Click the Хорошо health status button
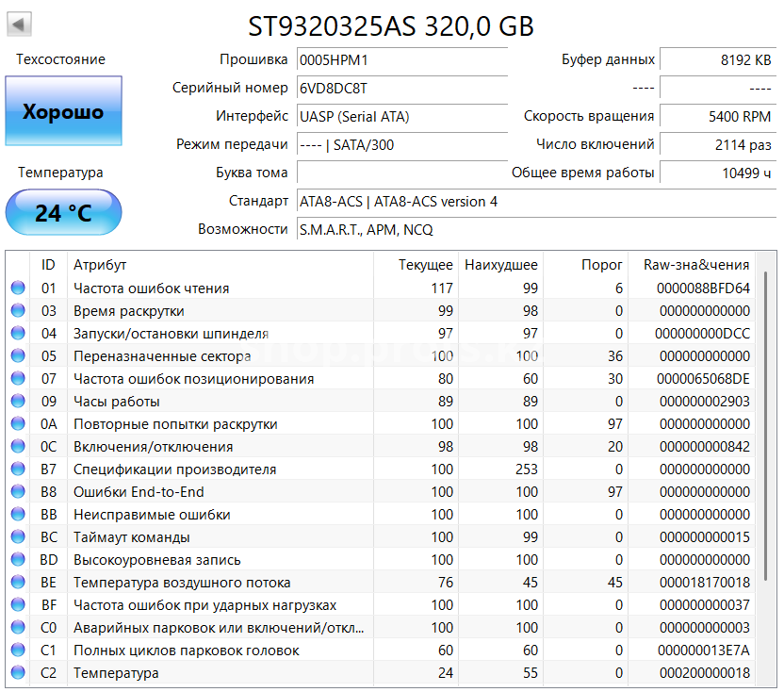Screen dimensions: 784x692 click(63, 110)
